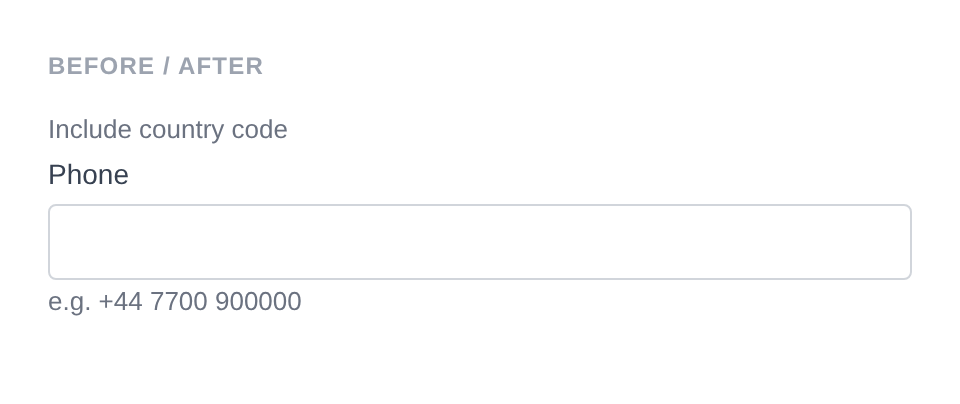The width and height of the screenshot is (960, 404).
Task: Click the "e.g." prefix in the hint
Action: 69,302
